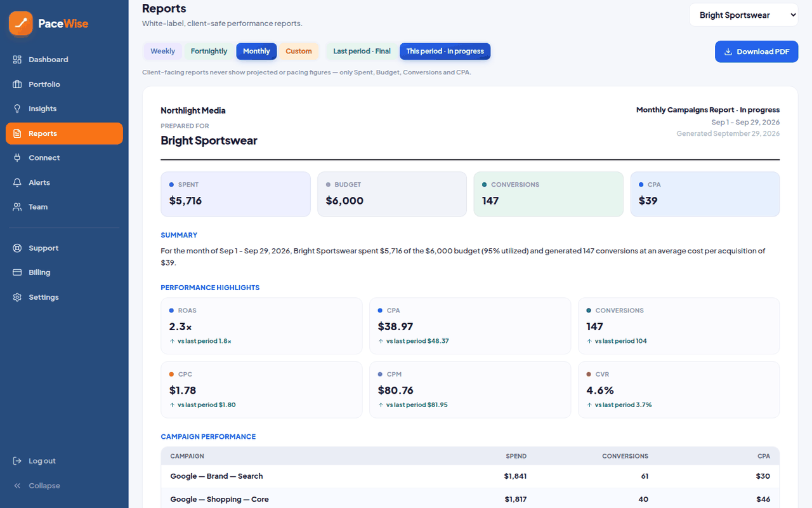Click the Billing card icon

[17, 272]
